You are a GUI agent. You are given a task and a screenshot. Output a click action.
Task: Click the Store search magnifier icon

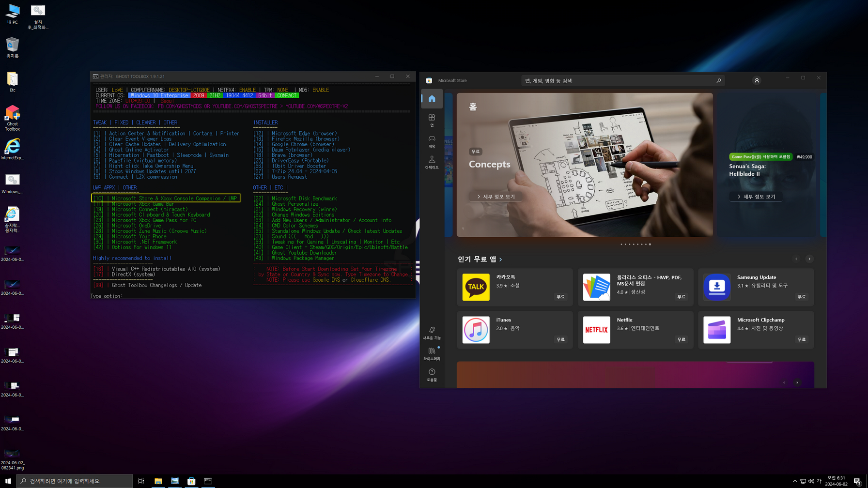[718, 81]
